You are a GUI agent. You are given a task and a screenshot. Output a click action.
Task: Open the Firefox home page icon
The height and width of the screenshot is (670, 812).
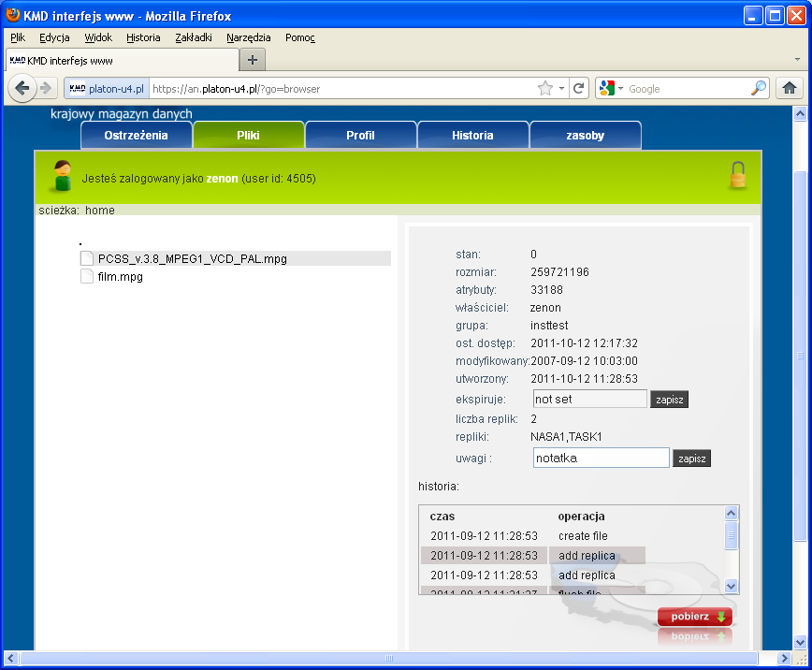pos(790,89)
